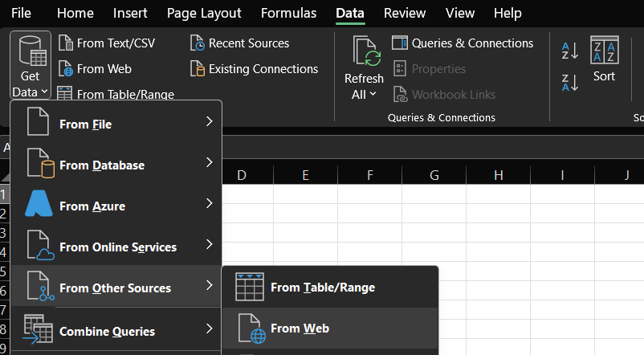Open the Page Layout tab

click(x=204, y=14)
